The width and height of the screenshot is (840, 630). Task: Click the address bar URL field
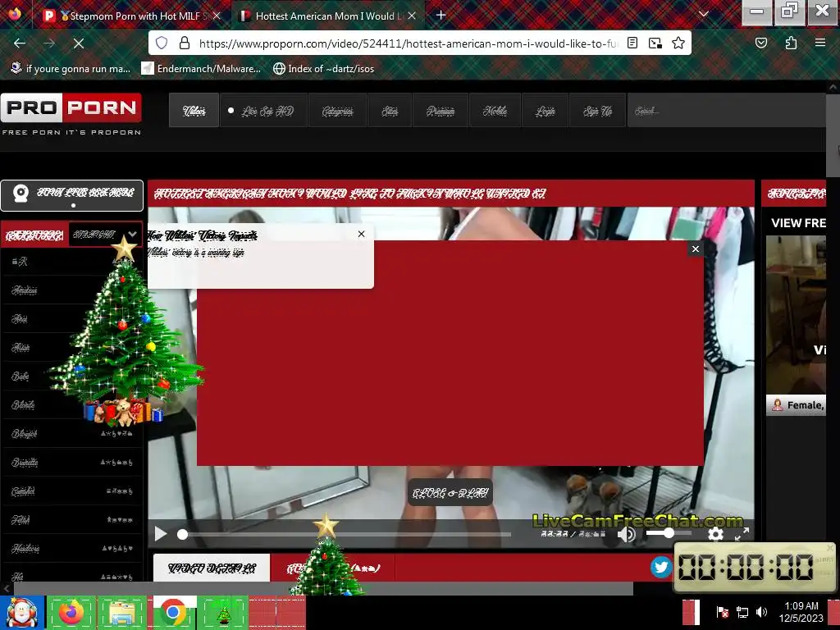409,43
